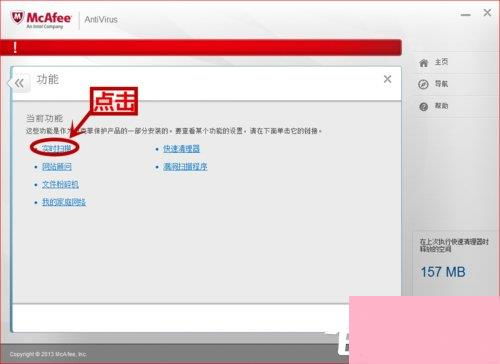Open the 文件粉碎机 link
This screenshot has width=500, height=364.
60,184
